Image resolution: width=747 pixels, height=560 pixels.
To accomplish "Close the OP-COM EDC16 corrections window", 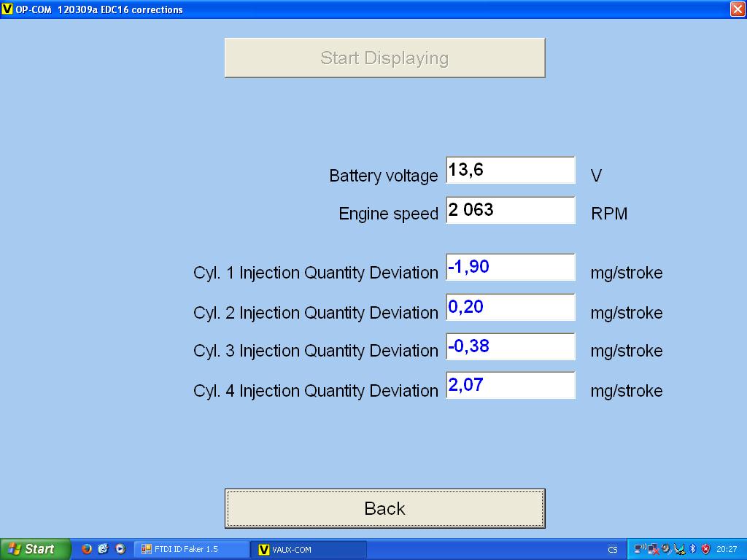I will coord(737,9).
